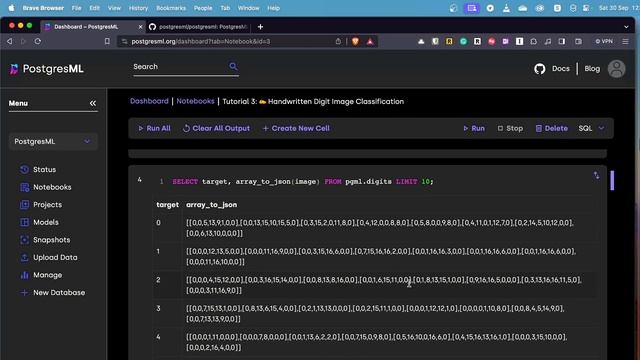Screen dimensions: 640x360
Task: Click the browser back arrow
Action: [x=9, y=41]
